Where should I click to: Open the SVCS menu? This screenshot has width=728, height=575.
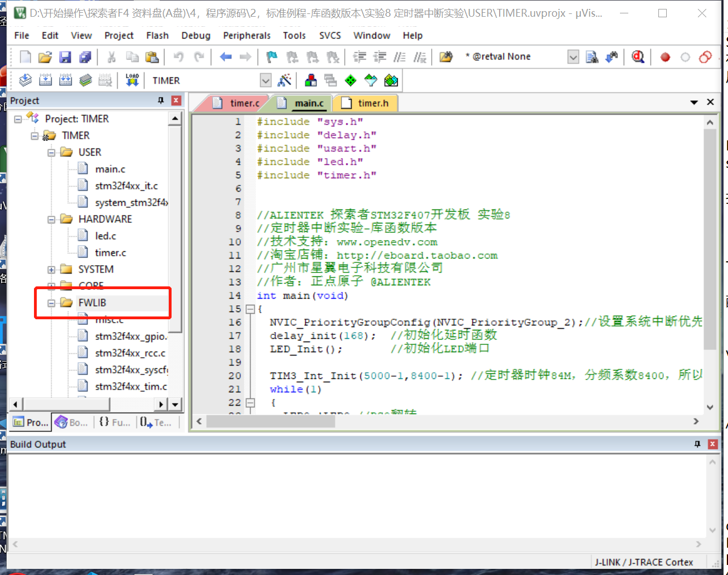330,35
